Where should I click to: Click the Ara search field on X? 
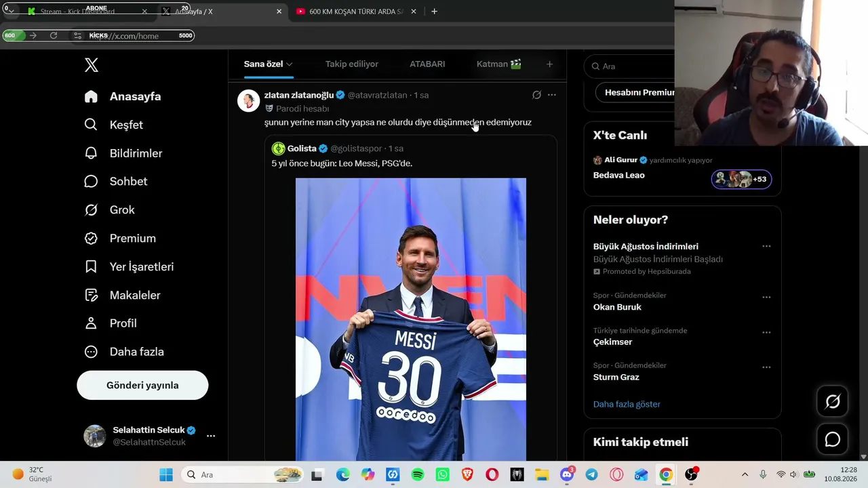tap(631, 66)
